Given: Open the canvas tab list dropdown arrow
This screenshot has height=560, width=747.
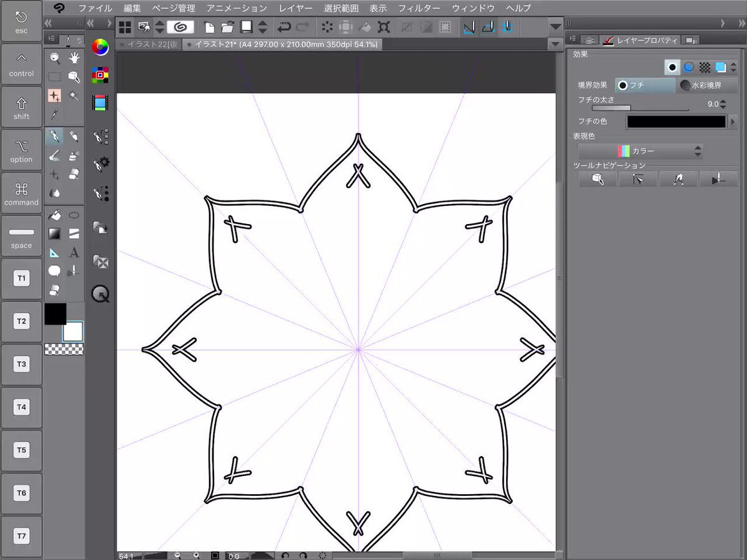Looking at the screenshot, I should pyautogui.click(x=556, y=45).
